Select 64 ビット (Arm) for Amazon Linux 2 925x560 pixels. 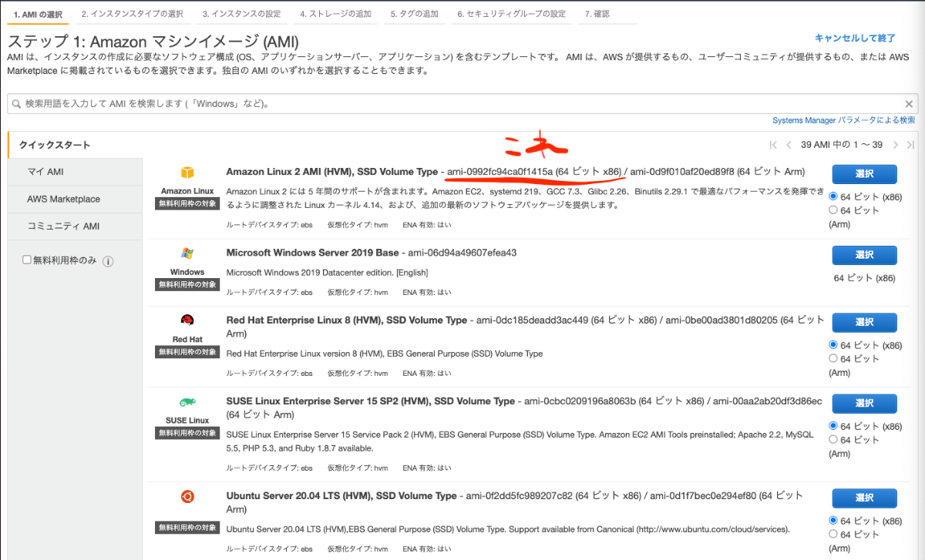[x=833, y=210]
